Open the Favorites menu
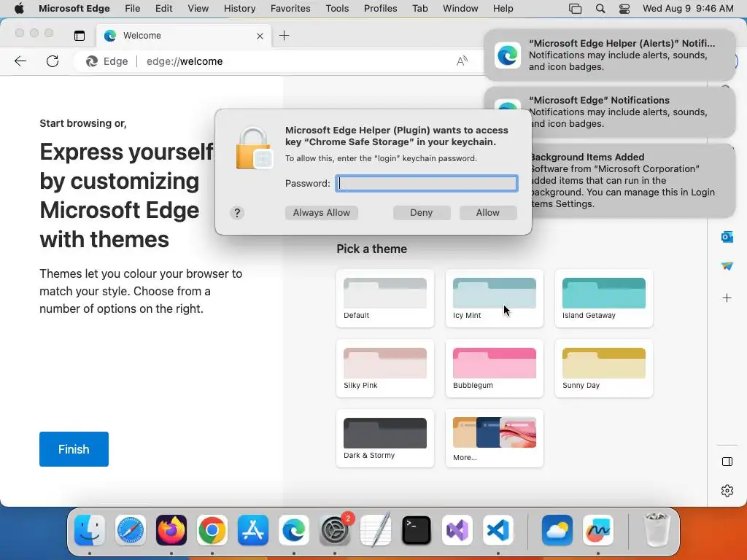 click(290, 9)
